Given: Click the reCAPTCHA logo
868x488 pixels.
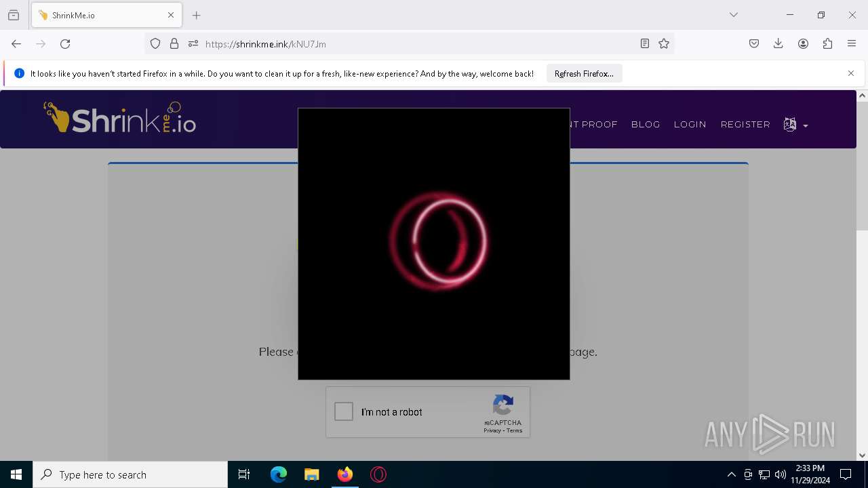Looking at the screenshot, I should click(503, 405).
